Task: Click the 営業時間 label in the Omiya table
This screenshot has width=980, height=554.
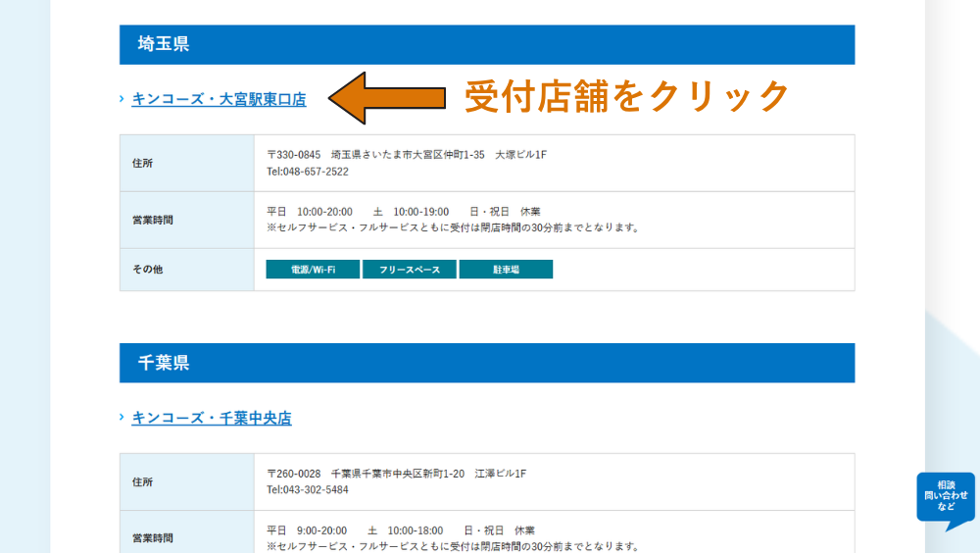Action: coord(153,220)
